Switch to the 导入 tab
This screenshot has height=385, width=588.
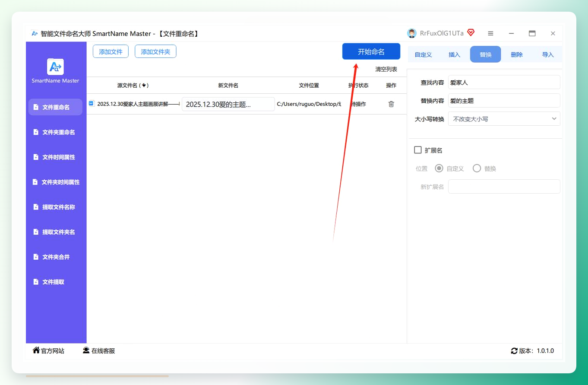click(x=547, y=54)
